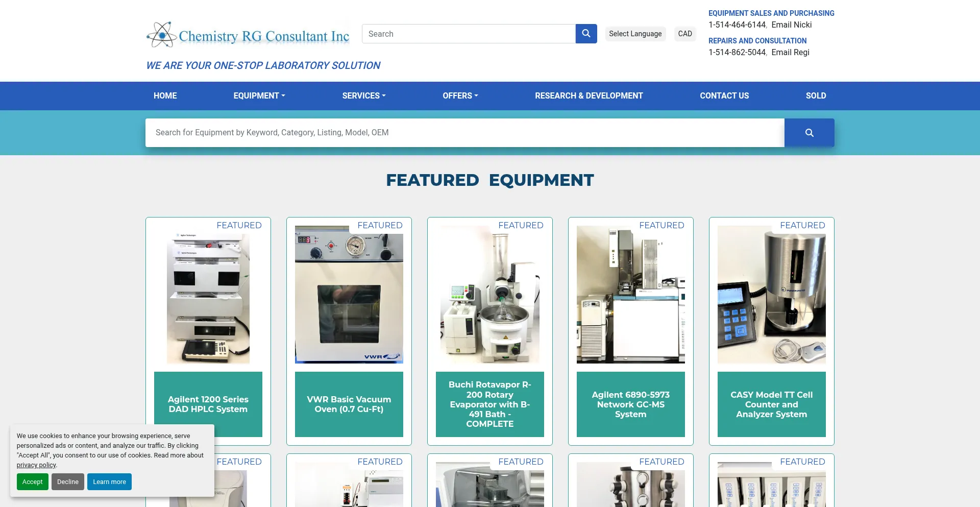This screenshot has width=980, height=507.
Task: Expand the Services dropdown menu
Action: 364,96
